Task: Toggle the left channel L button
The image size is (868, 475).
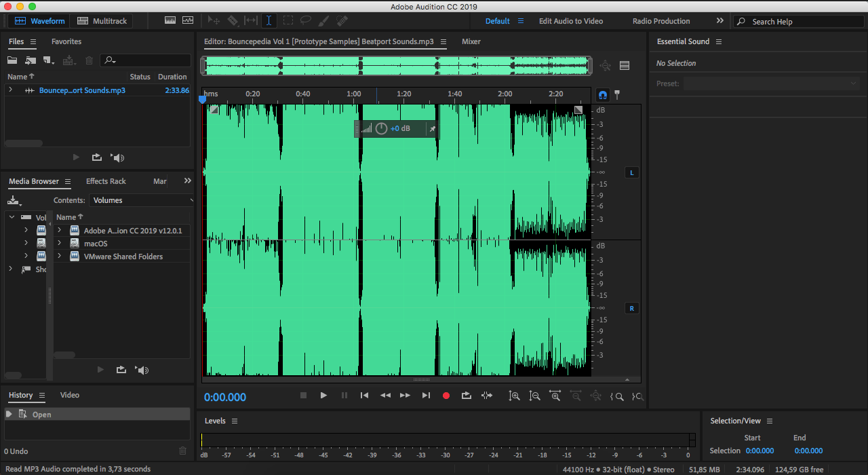Action: [631, 173]
